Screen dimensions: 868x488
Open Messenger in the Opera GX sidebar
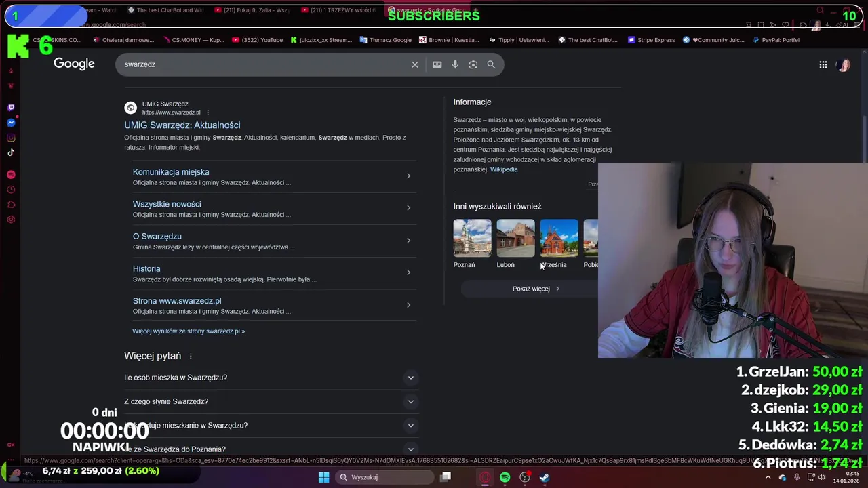[x=11, y=123]
